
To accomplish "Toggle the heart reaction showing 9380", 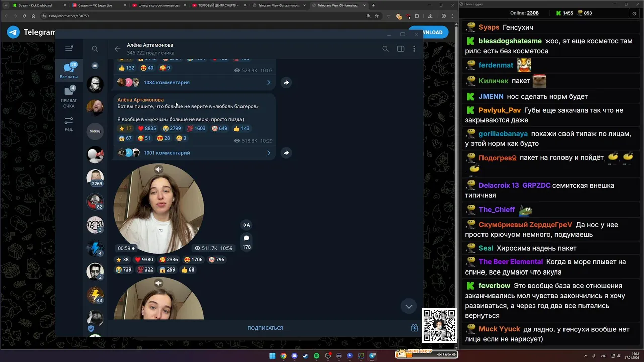I will click(144, 260).
